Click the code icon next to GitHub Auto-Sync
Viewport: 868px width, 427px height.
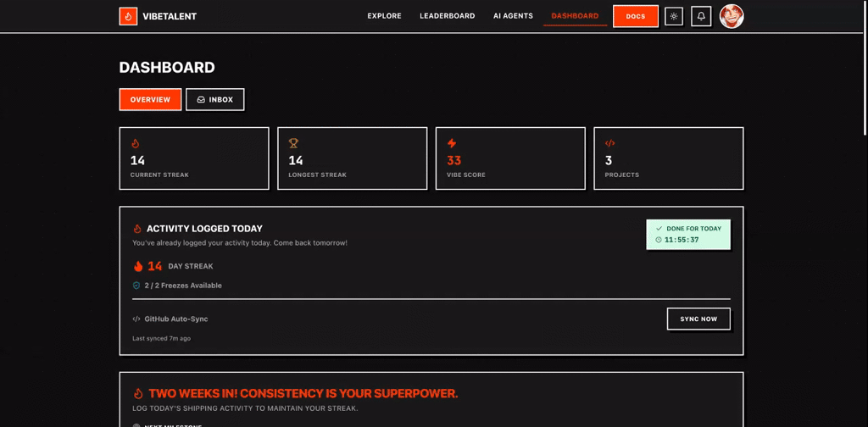pyautogui.click(x=136, y=319)
